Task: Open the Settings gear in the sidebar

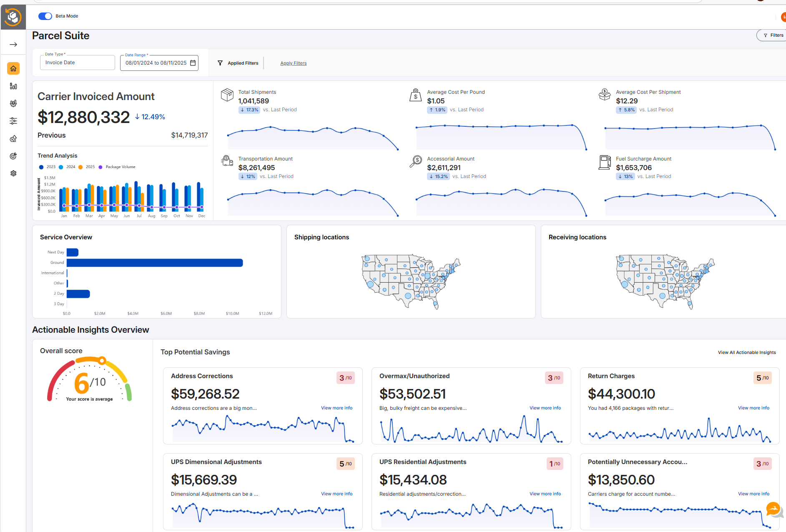Action: tap(13, 173)
